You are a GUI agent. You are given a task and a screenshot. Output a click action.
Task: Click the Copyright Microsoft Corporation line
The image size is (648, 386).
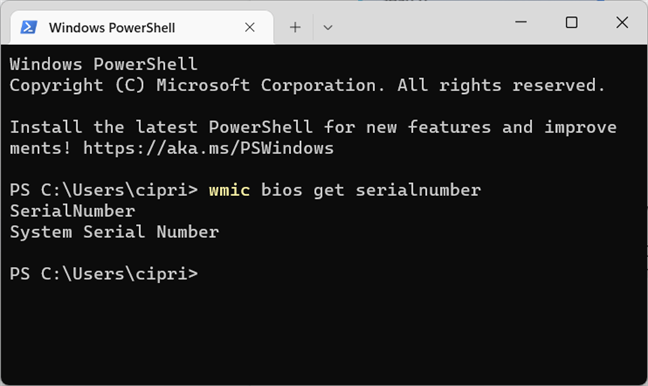[307, 86]
